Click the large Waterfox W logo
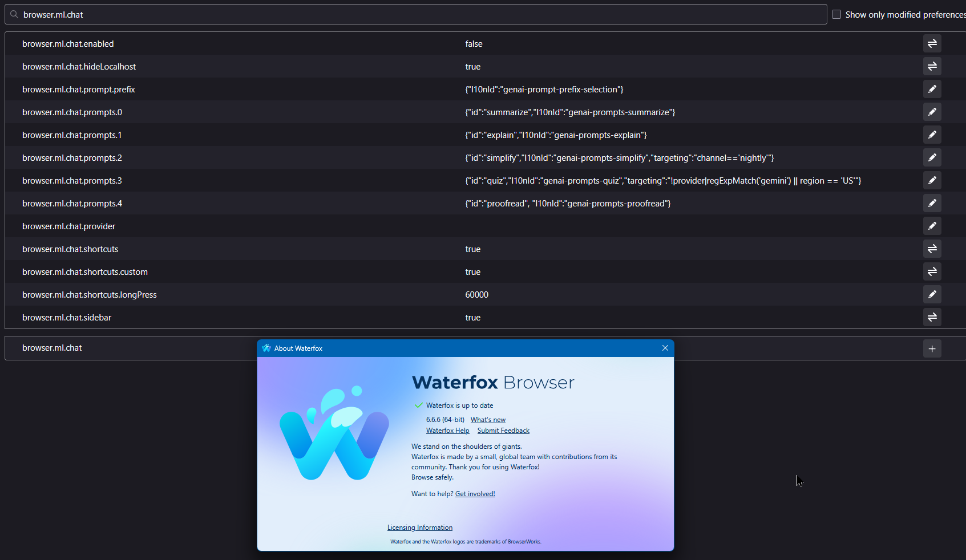 coord(334,434)
